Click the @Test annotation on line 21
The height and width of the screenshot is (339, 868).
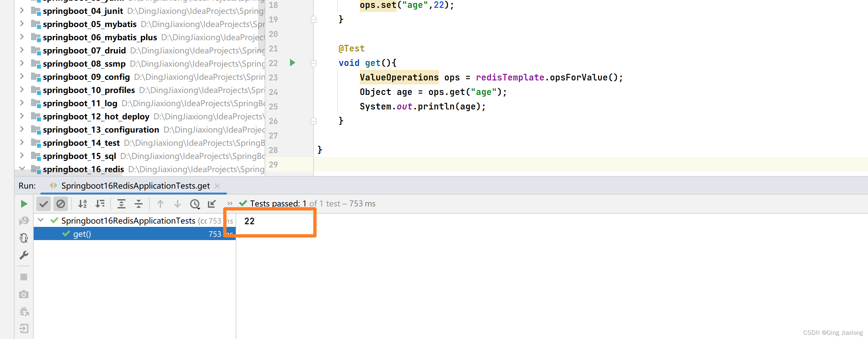pos(351,48)
